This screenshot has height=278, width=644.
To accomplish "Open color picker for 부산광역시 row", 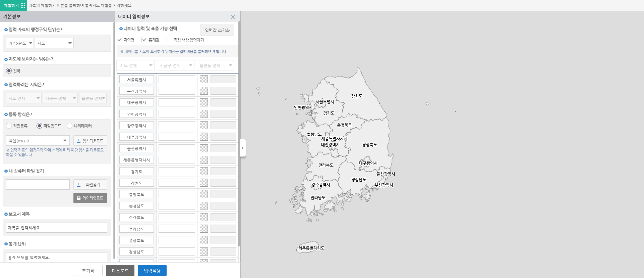I will (x=204, y=91).
